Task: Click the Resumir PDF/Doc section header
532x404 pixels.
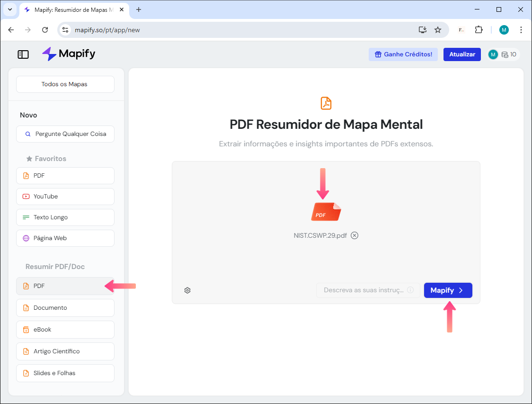Action: [55, 267]
